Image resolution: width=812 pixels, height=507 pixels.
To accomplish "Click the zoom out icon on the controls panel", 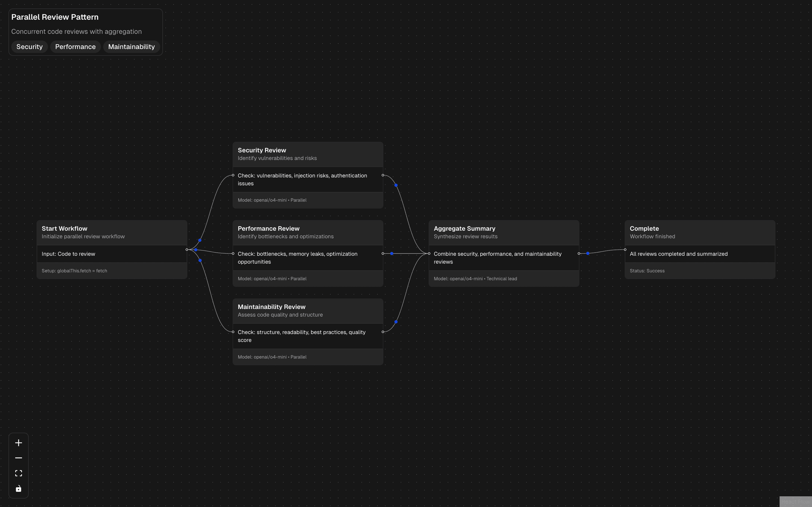I will click(18, 457).
